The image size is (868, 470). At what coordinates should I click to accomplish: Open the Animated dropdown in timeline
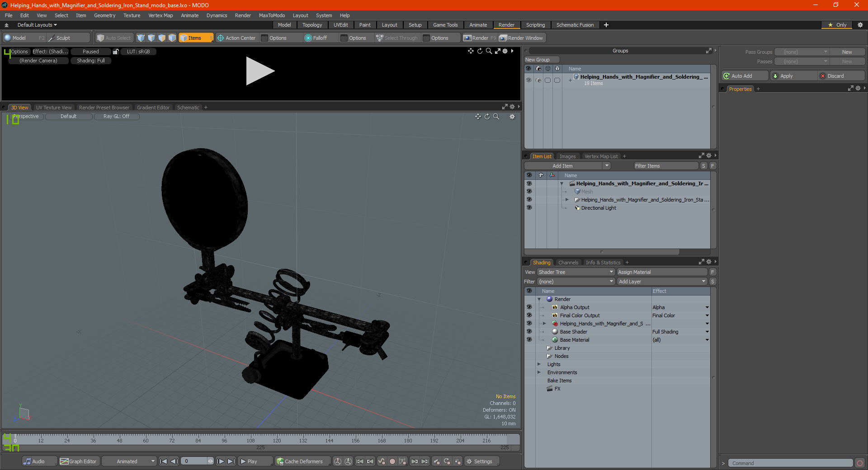[129, 461]
